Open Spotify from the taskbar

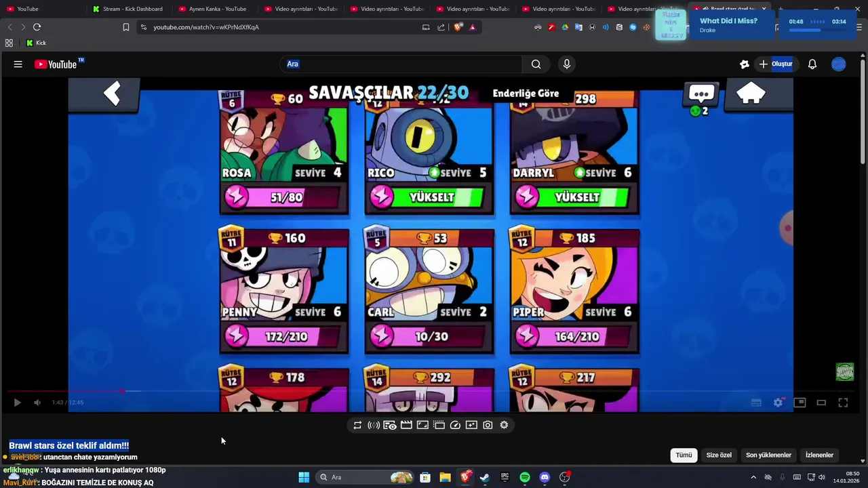524,477
